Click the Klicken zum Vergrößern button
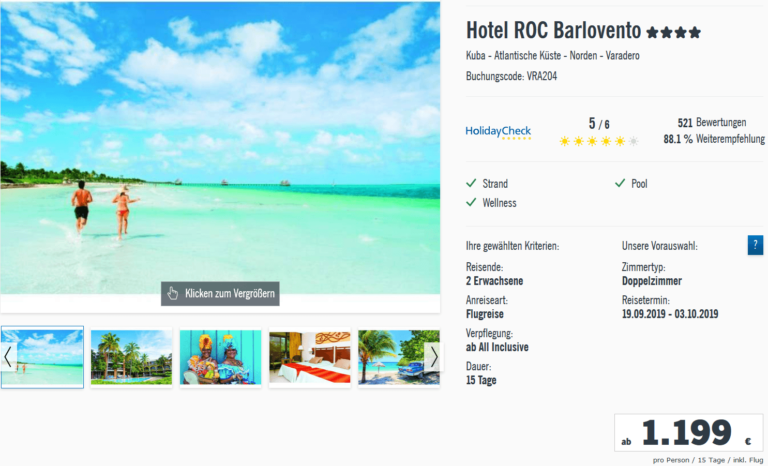Screen dimensions: 768x466 pos(220,294)
